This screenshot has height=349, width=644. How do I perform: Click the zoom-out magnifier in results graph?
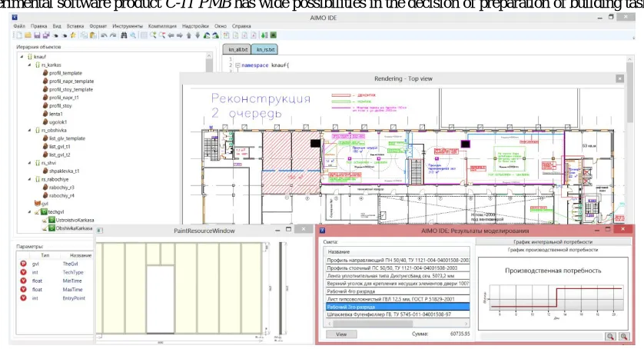pyautogui.click(x=610, y=336)
